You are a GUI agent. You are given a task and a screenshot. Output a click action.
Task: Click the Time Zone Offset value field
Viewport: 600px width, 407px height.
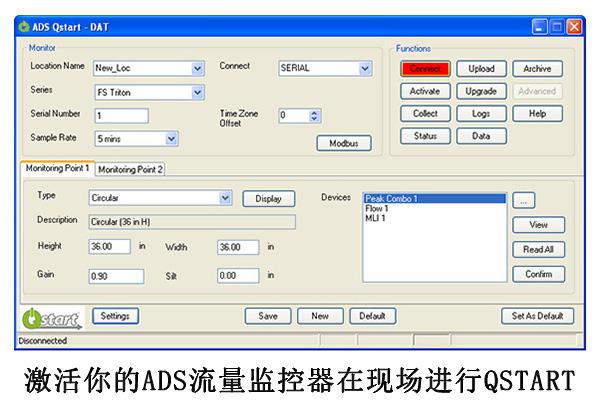pyautogui.click(x=294, y=116)
